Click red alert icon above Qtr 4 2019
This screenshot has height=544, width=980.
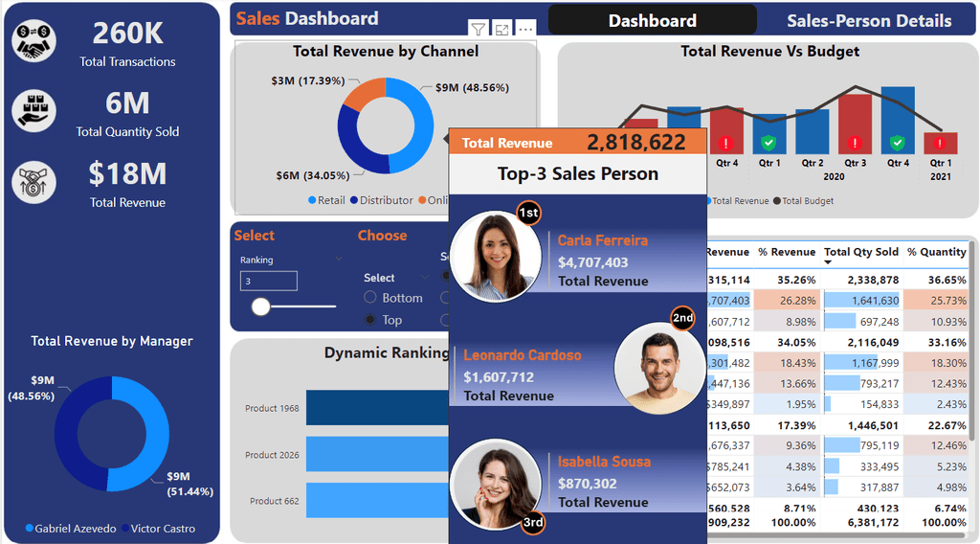click(725, 144)
